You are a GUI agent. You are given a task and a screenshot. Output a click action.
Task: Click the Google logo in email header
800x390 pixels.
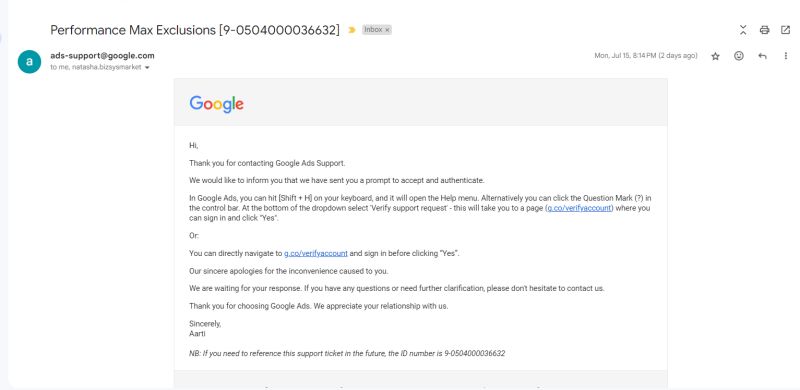pyautogui.click(x=216, y=104)
